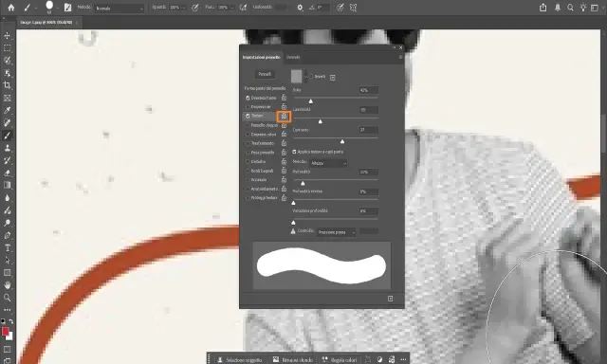Viewport: 607px width, 364px height.
Task: Select the Rectangle shape tool
Action: tap(7, 273)
